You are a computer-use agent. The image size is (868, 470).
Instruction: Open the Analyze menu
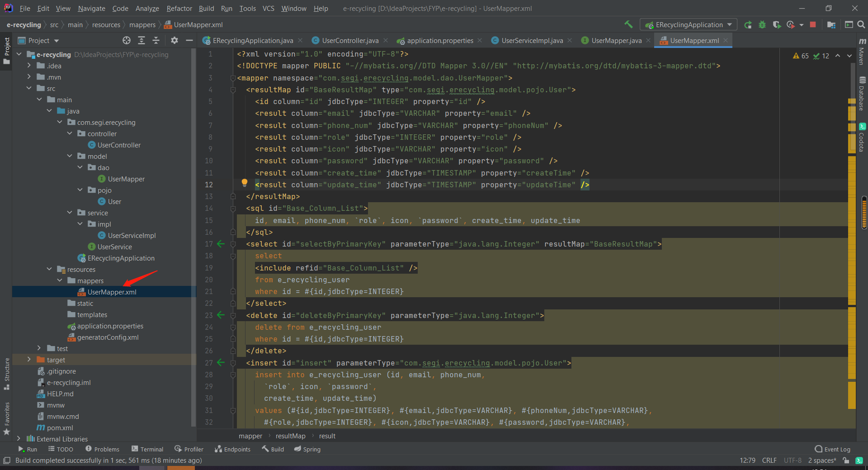pyautogui.click(x=147, y=8)
